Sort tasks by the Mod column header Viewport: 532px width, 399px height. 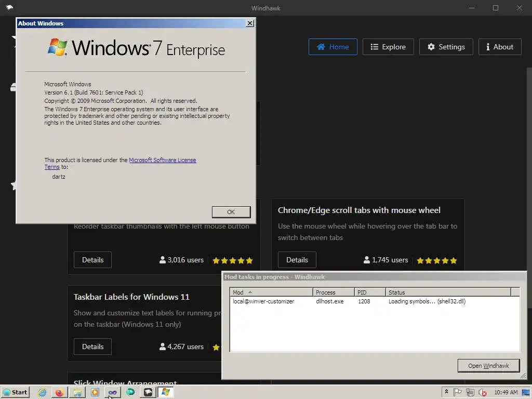271,292
